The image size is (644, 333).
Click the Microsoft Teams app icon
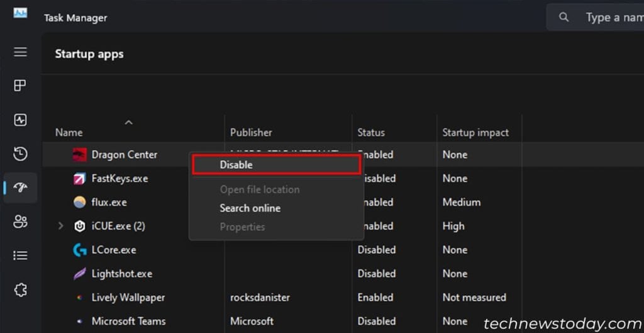tap(80, 321)
